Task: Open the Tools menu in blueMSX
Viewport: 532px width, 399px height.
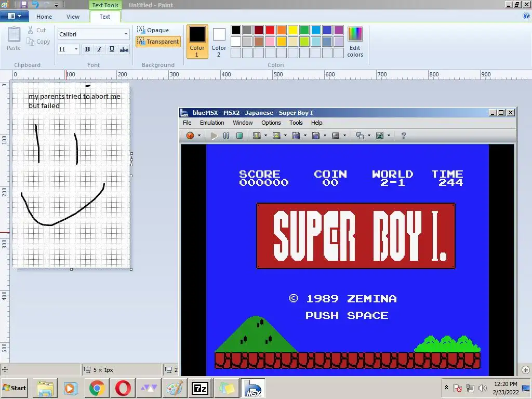Action: tap(296, 123)
